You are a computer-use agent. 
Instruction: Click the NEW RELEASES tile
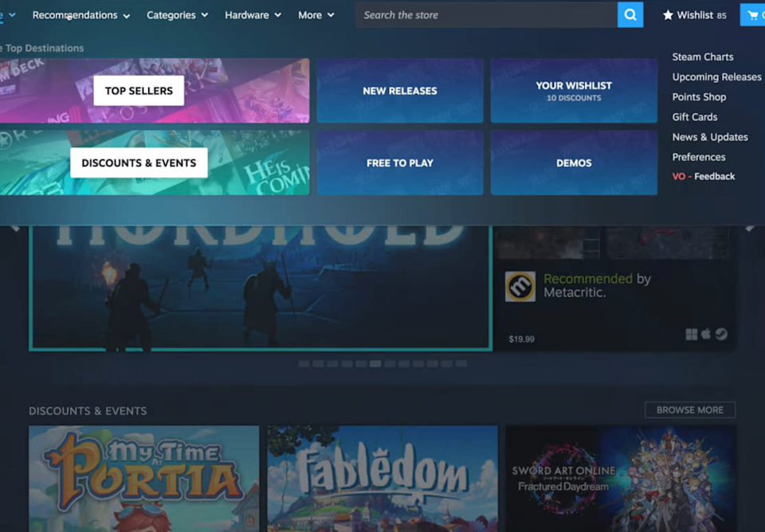point(399,90)
